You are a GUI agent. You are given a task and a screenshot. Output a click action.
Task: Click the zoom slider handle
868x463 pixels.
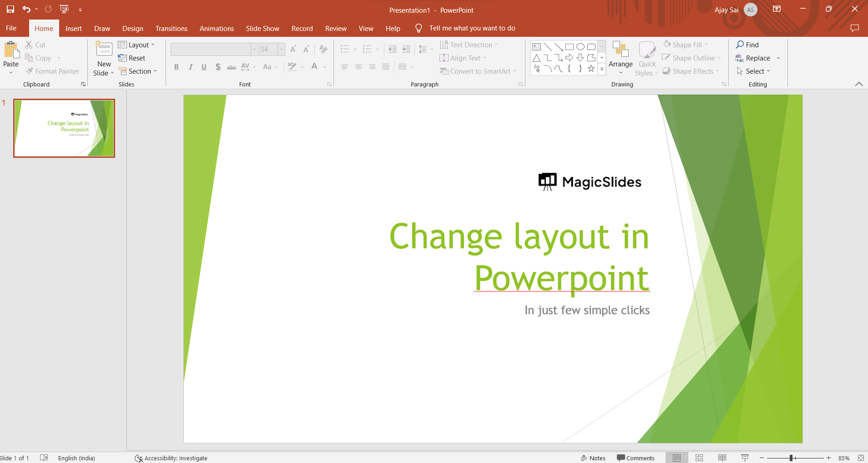tap(792, 458)
